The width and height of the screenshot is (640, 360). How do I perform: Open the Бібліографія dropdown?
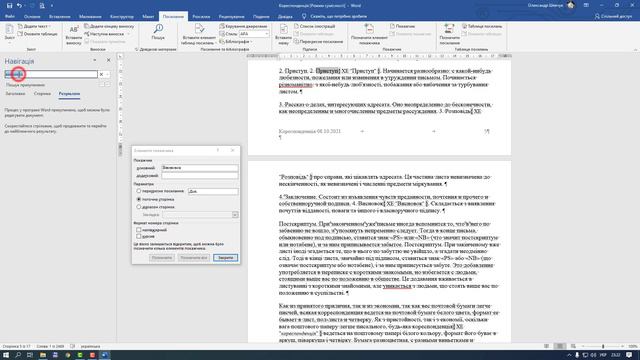[x=236, y=42]
